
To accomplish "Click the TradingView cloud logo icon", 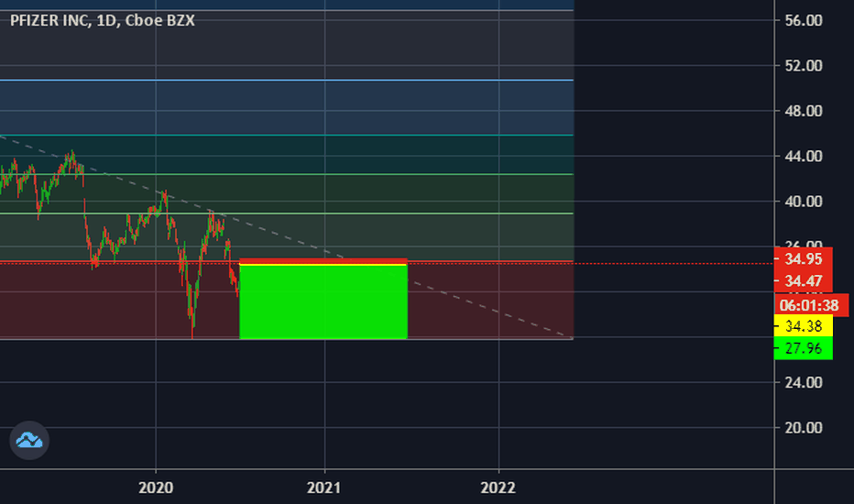I will click(x=29, y=440).
